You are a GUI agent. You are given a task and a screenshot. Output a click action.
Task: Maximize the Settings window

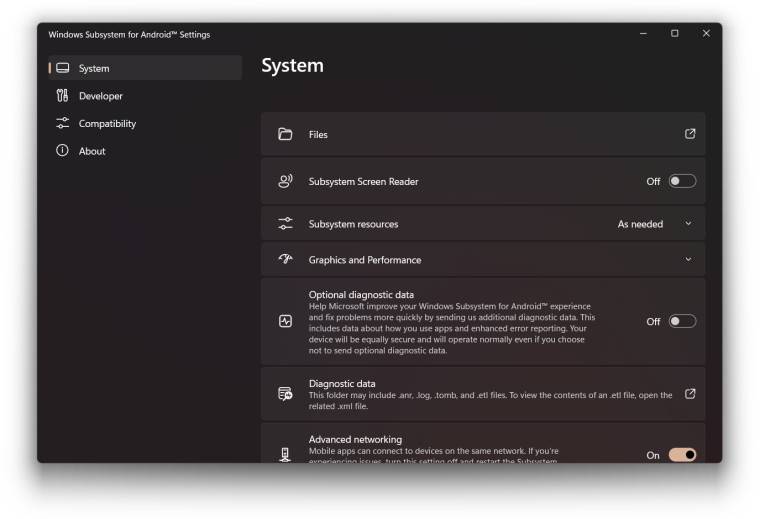tap(674, 33)
